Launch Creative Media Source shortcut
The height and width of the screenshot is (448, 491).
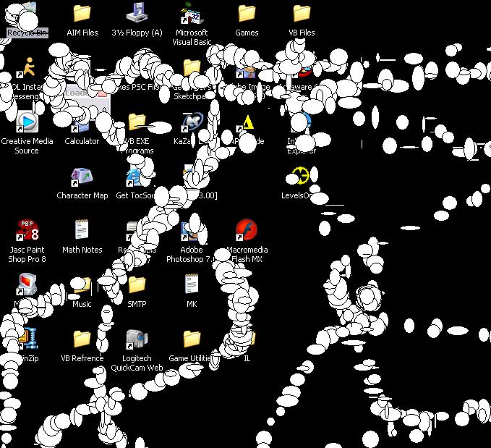27,122
